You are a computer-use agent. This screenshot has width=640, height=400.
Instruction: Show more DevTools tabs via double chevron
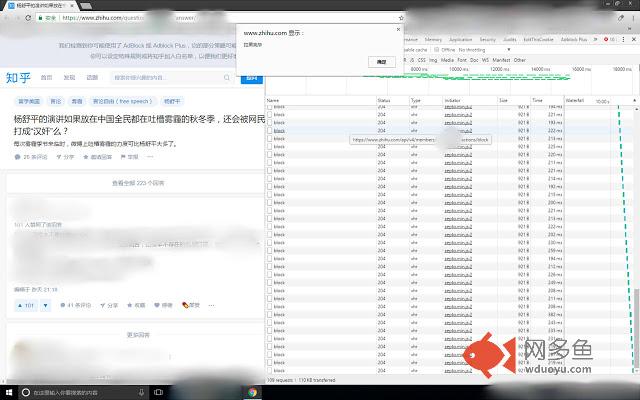click(x=595, y=40)
